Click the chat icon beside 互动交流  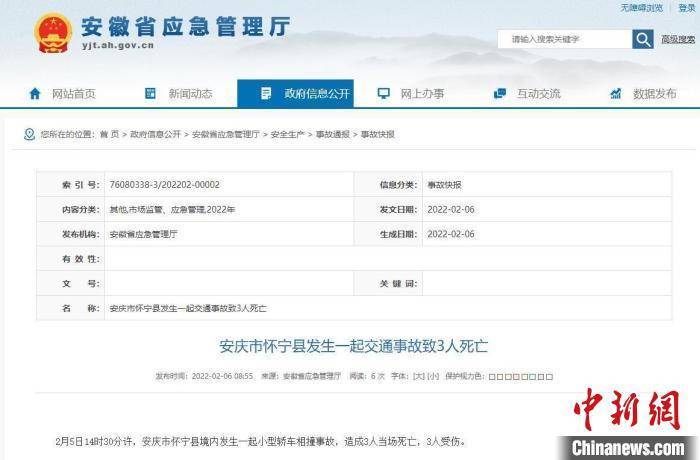pos(499,93)
